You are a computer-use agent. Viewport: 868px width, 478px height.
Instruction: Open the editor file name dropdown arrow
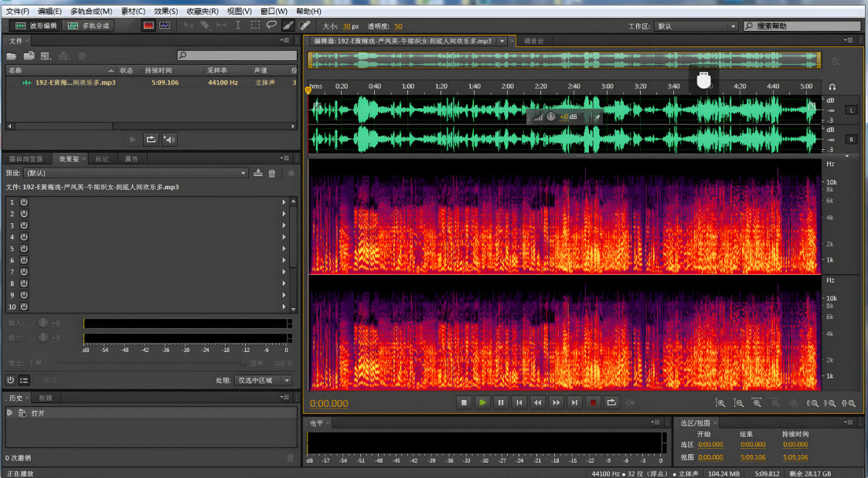[x=502, y=41]
